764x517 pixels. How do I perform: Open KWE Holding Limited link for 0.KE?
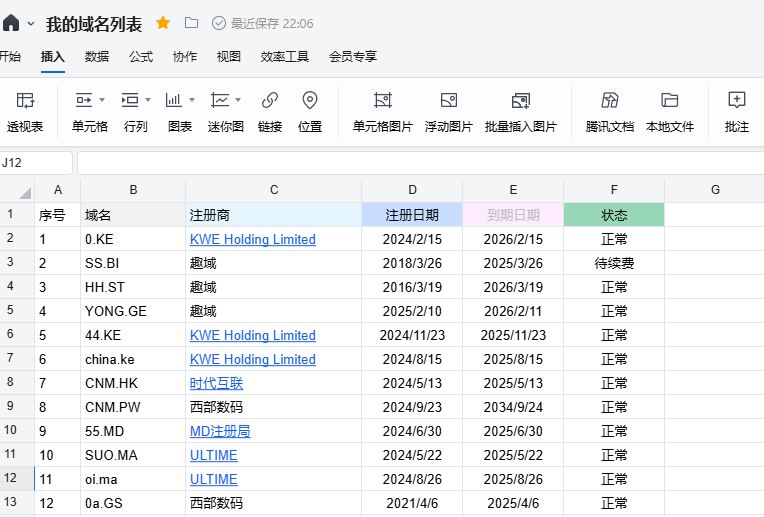click(x=252, y=239)
